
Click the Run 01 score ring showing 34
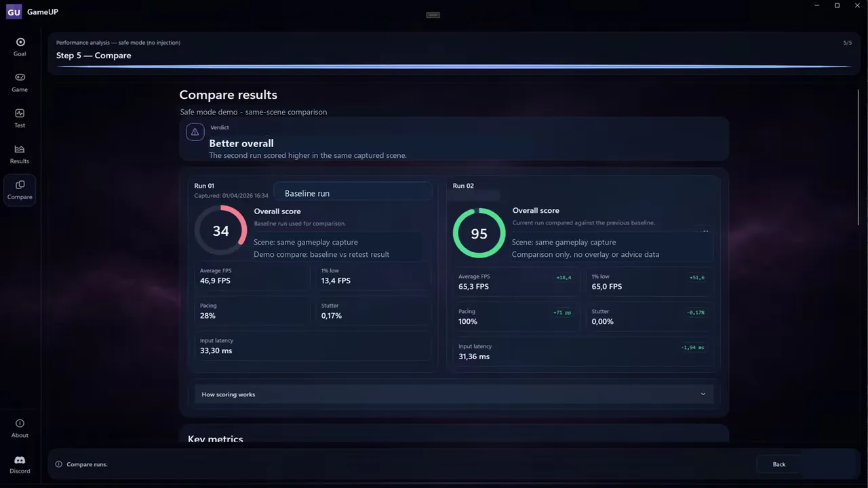[x=220, y=231]
